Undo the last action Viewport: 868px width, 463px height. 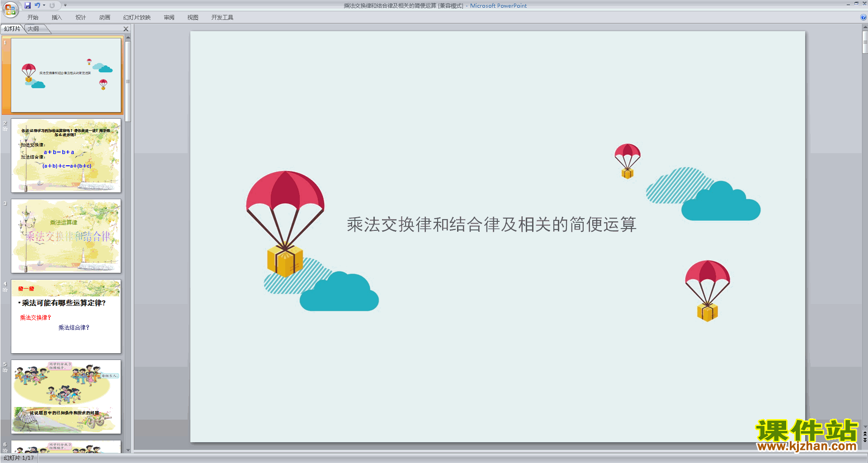pos(38,5)
